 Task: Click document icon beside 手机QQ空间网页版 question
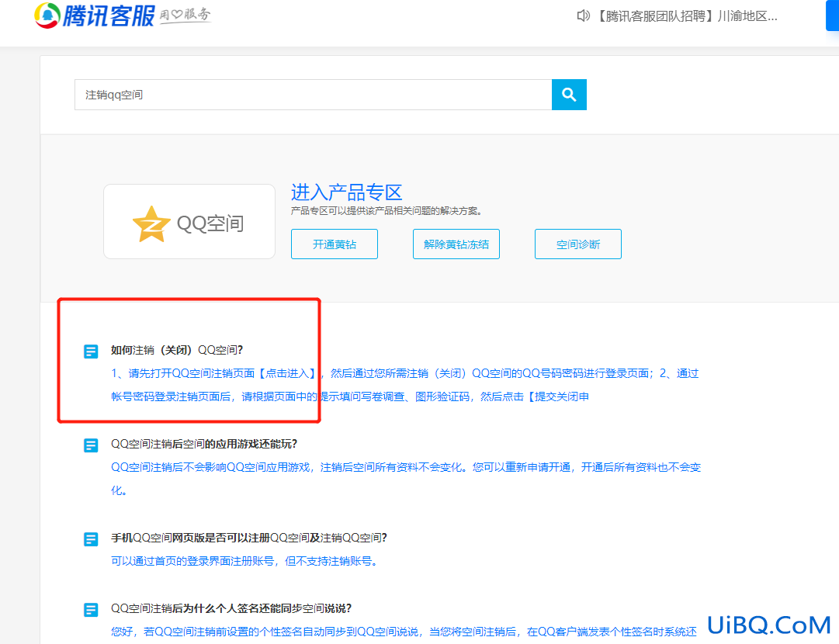91,539
